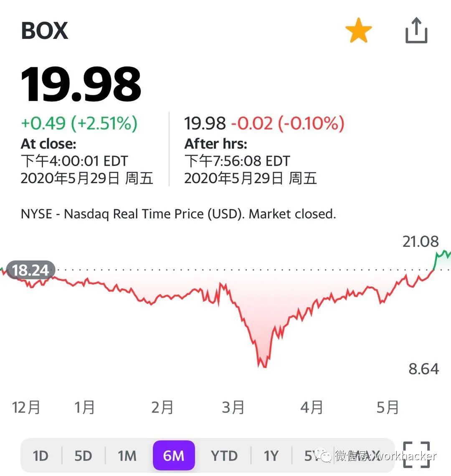
Task: Switch chart to 1Y range
Action: (x=271, y=456)
